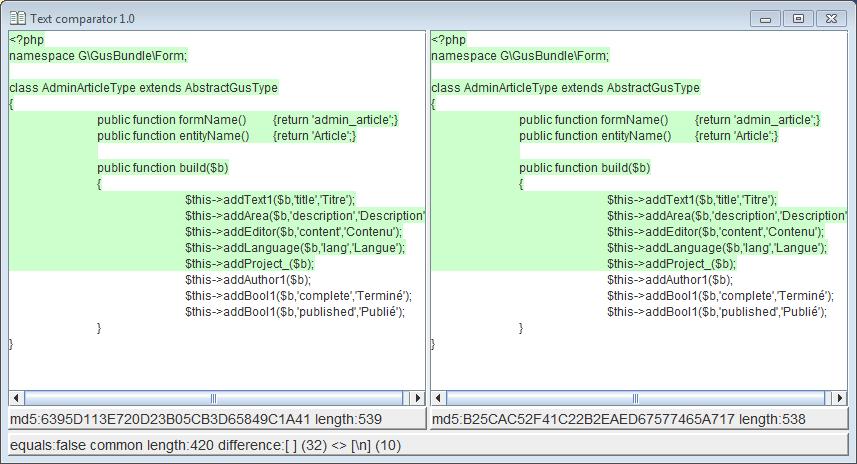Screen dimensions: 857x464
Task: Click '$this->addEditor' line in right pane
Action: (x=715, y=232)
